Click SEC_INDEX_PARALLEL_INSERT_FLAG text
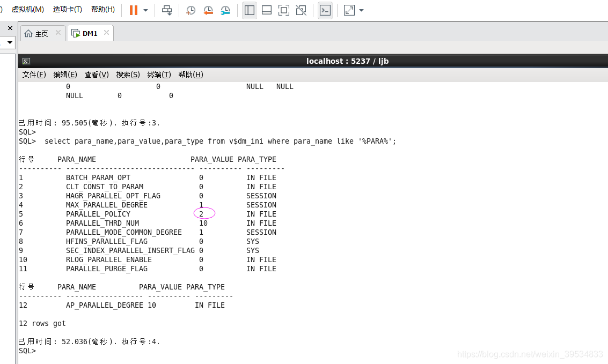The height and width of the screenshot is (364, 608). click(130, 250)
